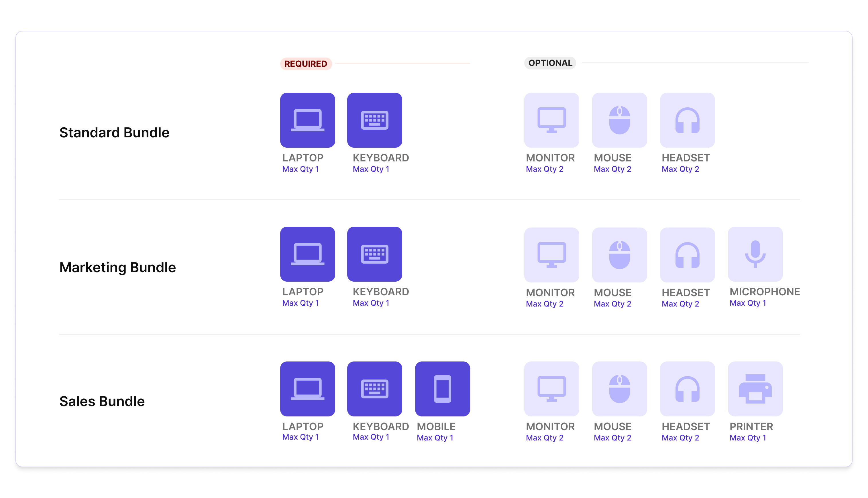Click the HEADSET label in Marketing Bundle
This screenshot has width=868, height=498.
[x=686, y=293]
